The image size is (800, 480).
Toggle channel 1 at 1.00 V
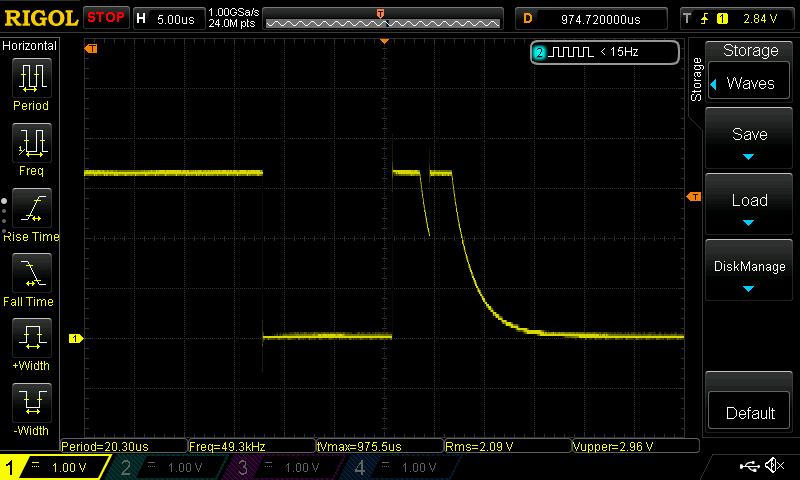[55, 467]
